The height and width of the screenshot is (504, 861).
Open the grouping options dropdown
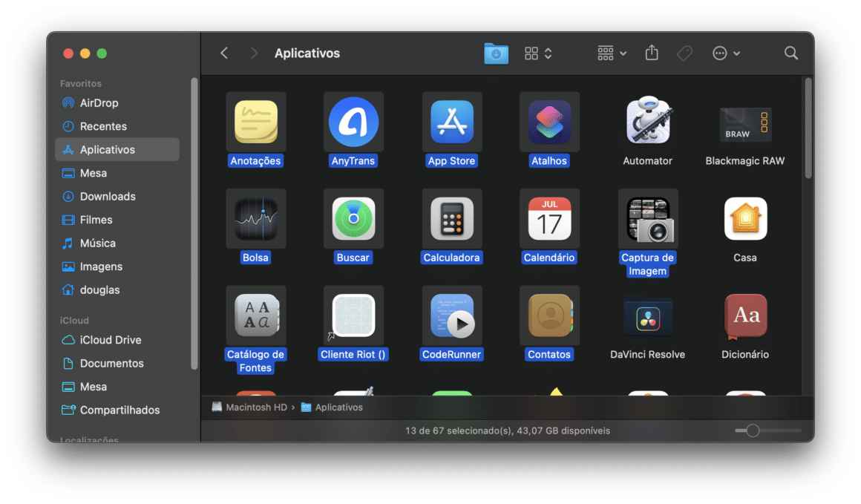[x=610, y=53]
